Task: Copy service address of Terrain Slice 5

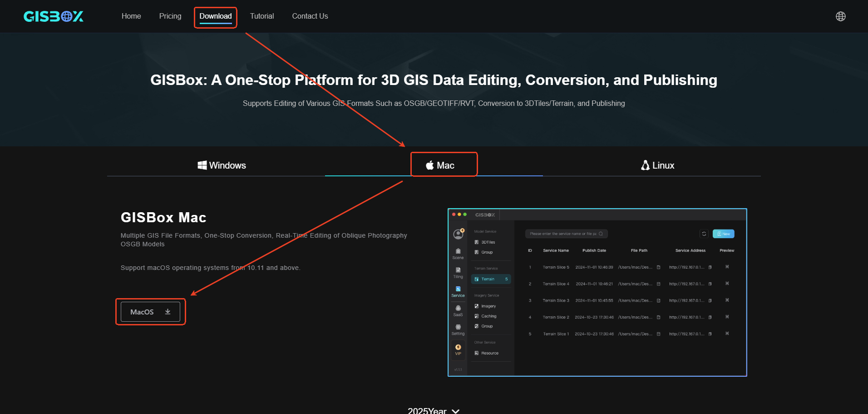Action: click(710, 267)
